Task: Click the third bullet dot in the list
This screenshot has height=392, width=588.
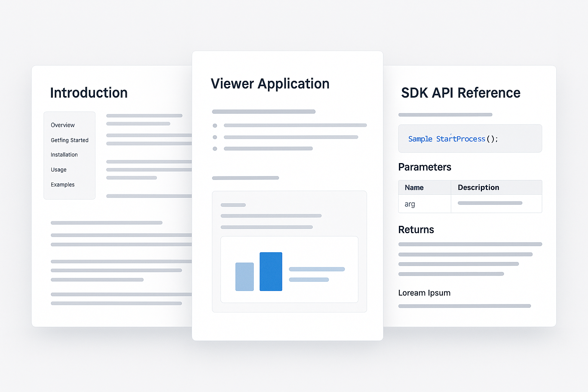Action: pos(215,149)
